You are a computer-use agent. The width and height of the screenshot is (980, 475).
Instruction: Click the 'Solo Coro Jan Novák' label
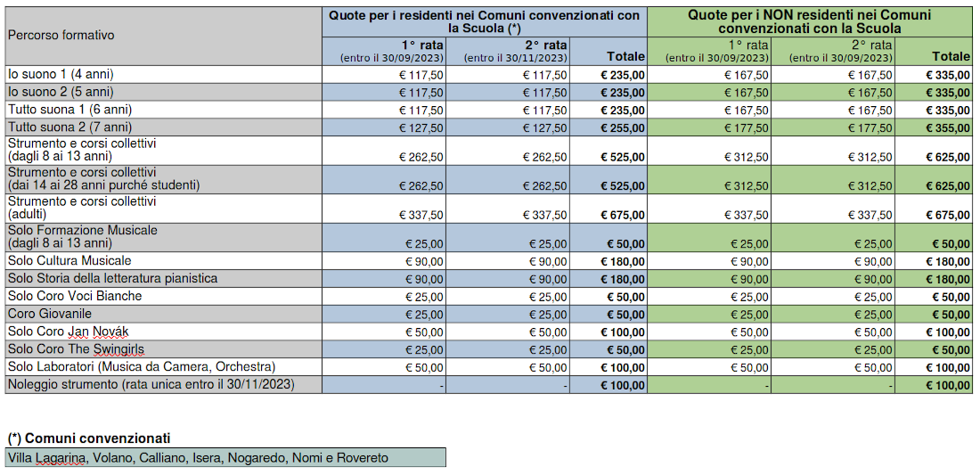tap(69, 332)
